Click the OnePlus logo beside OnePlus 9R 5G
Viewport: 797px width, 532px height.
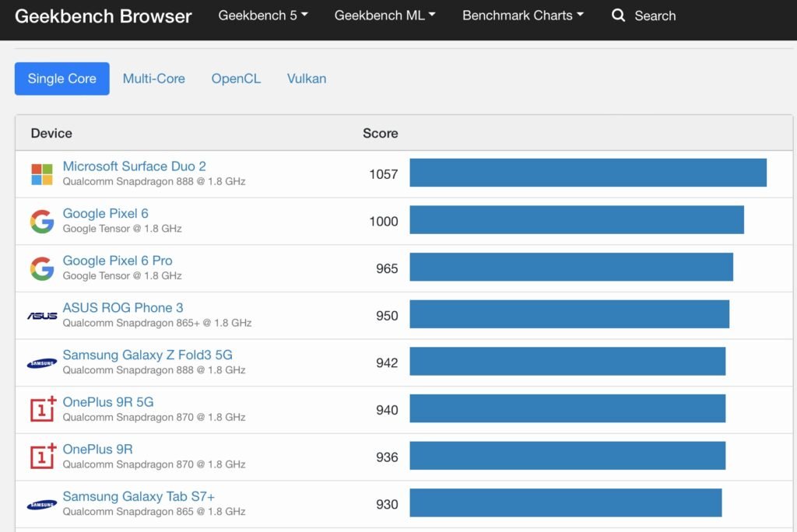pyautogui.click(x=43, y=409)
